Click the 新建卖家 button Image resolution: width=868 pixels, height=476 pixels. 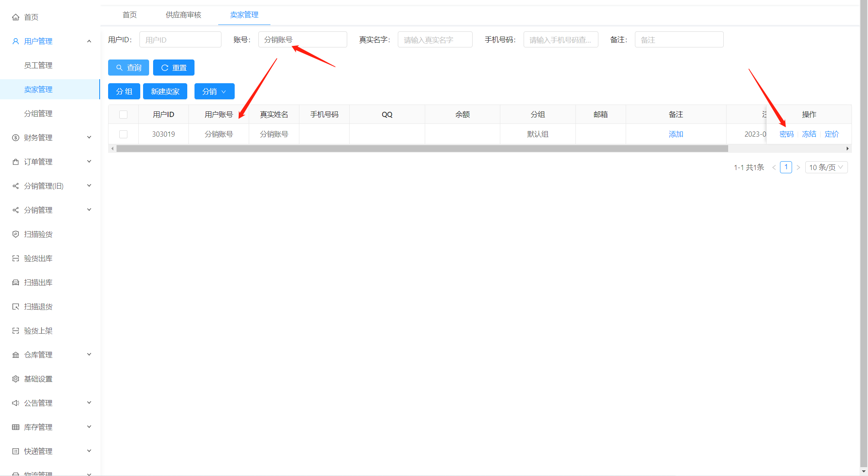165,91
